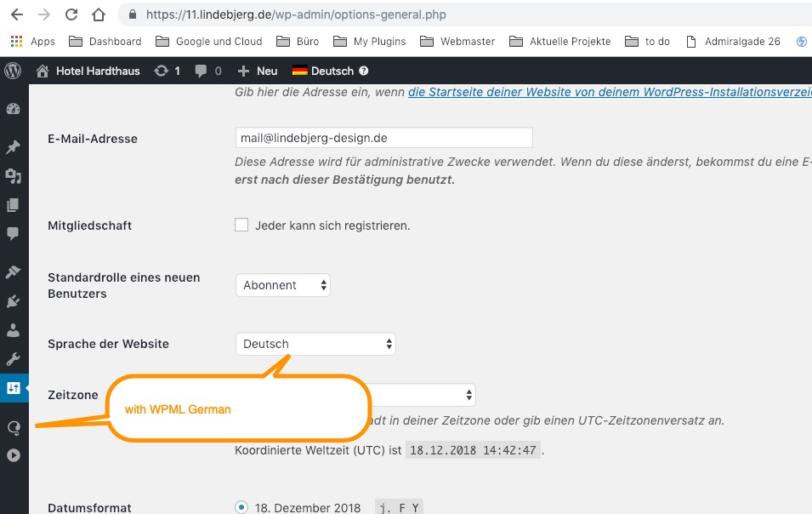Screen dimensions: 812x514
Task: Click the E-Mail-Adresse input field
Action: click(383, 138)
